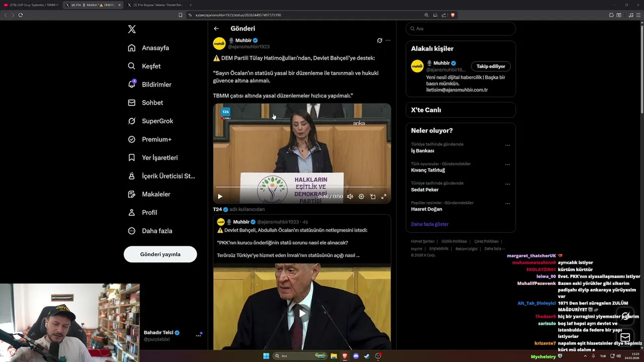
Task: Click the floating messages envelope icon
Action: point(625,337)
